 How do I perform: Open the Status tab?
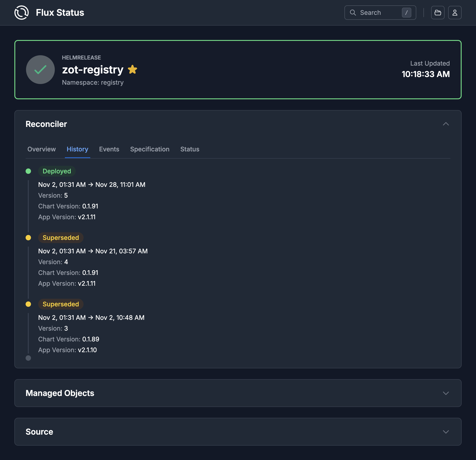(190, 149)
